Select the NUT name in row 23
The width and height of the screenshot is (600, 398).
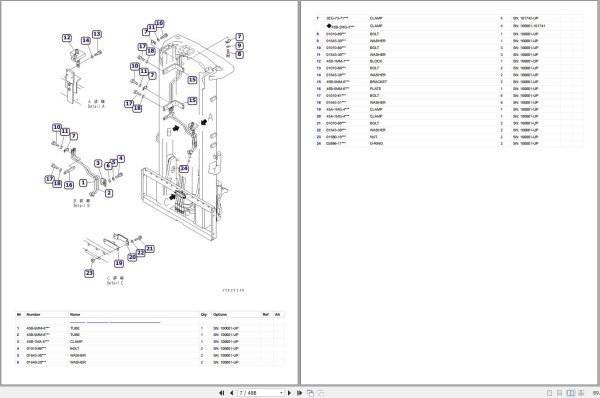tap(373, 137)
